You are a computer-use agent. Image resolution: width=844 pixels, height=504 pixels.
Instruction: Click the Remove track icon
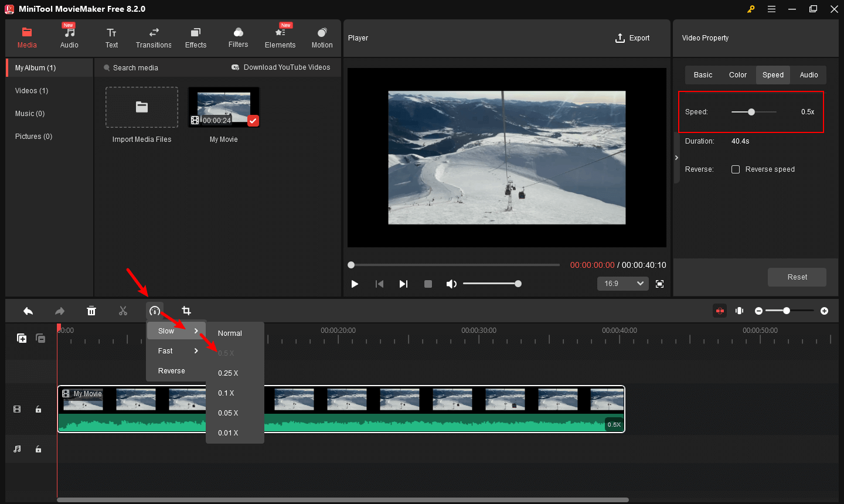click(x=40, y=338)
